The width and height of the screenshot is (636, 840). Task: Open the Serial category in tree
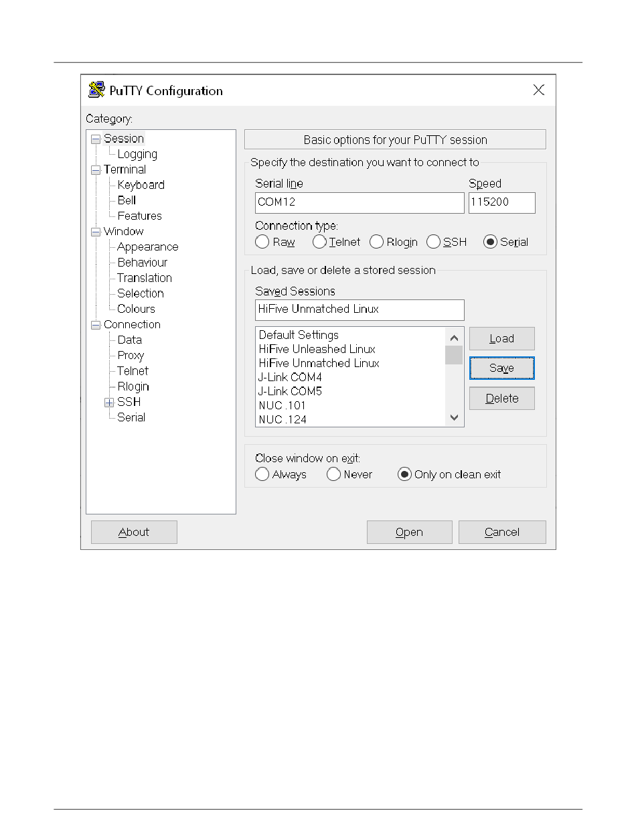point(131,417)
